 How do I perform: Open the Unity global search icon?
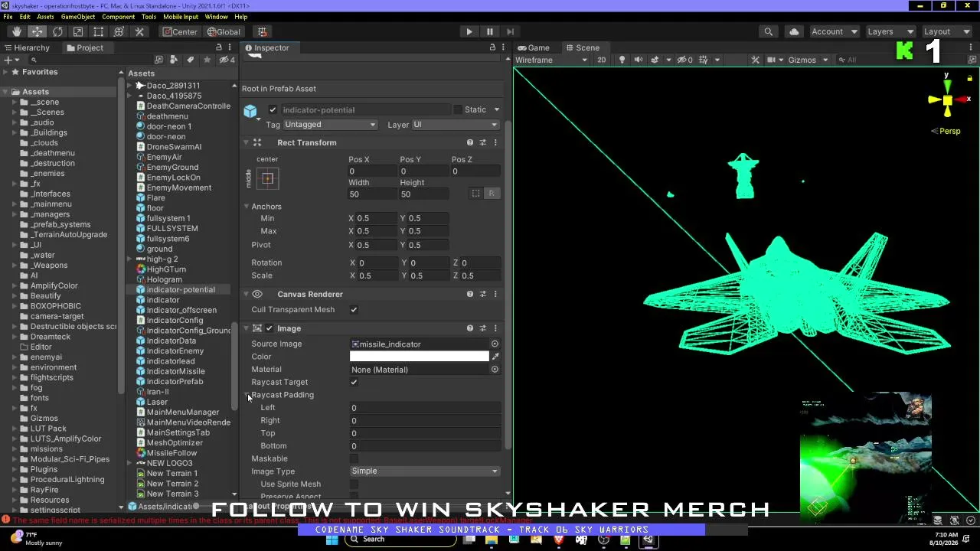pos(768,31)
